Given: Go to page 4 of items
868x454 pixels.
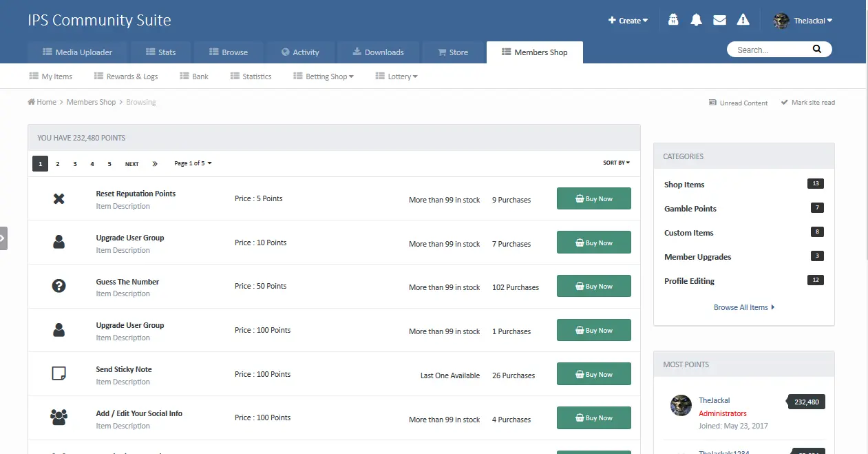Looking at the screenshot, I should click(92, 164).
